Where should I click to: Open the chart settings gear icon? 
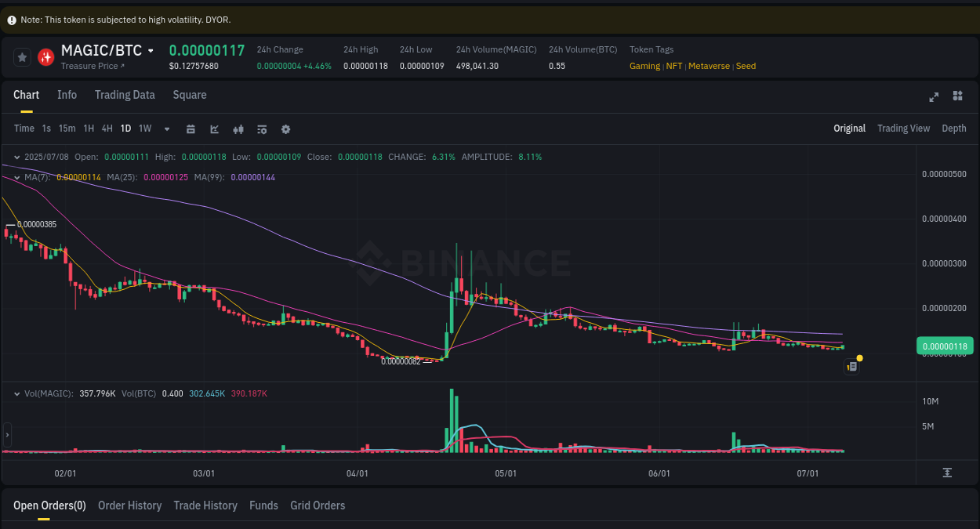(x=285, y=129)
